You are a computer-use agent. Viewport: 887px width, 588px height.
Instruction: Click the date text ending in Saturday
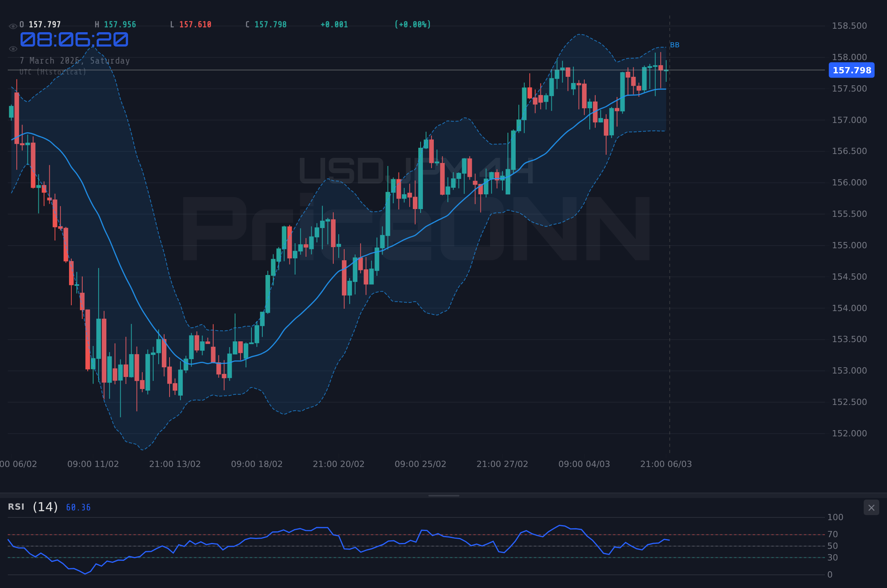(75, 61)
